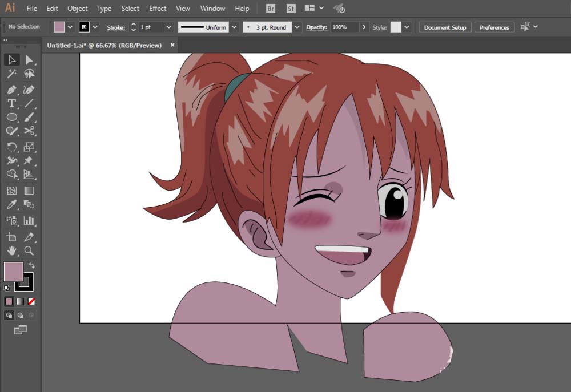571x392 pixels.
Task: Click the Document Setup button
Action: pos(445,27)
